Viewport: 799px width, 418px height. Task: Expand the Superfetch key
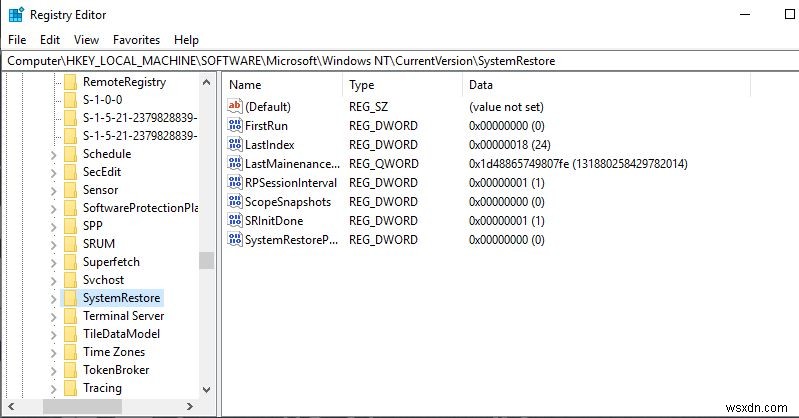coord(54,263)
